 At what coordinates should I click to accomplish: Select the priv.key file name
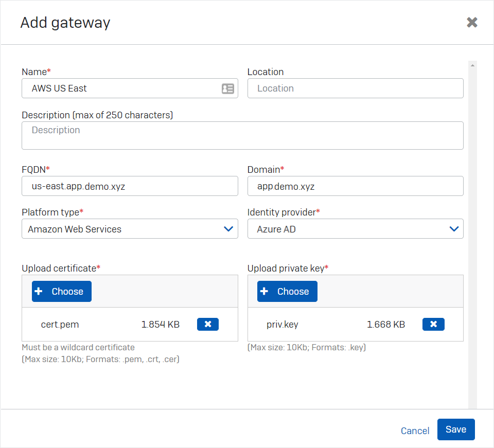tap(282, 325)
